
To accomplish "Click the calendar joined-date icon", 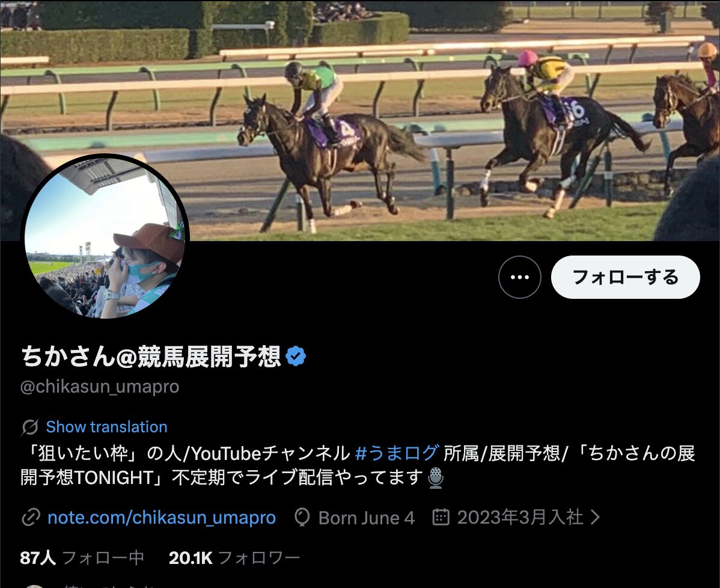I will [x=441, y=517].
